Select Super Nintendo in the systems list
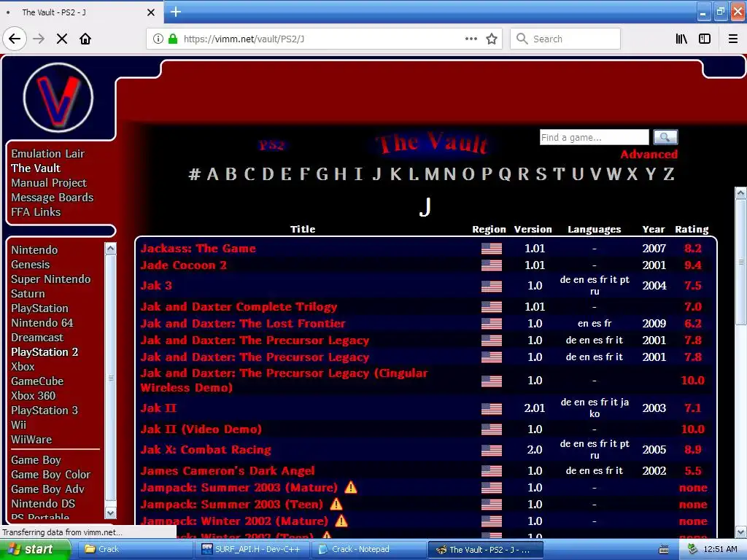 click(x=50, y=279)
